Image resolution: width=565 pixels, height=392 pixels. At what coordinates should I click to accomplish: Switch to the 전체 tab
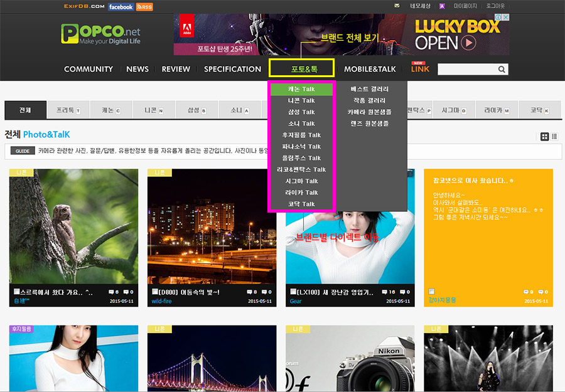click(x=26, y=110)
